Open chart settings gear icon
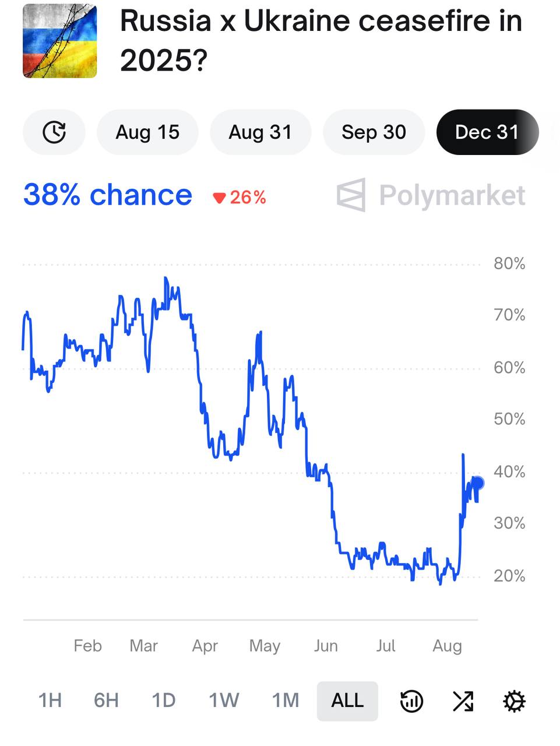This screenshot has height=746, width=560. (x=514, y=701)
